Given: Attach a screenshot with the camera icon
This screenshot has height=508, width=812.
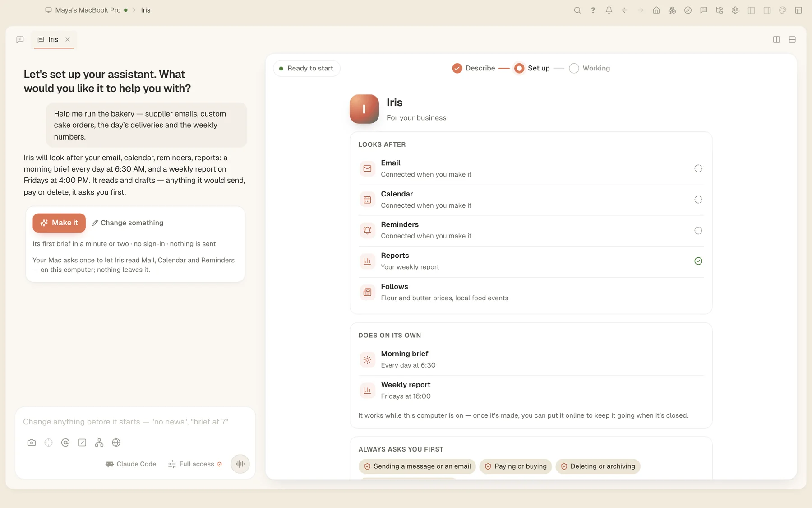Looking at the screenshot, I should coord(32,443).
